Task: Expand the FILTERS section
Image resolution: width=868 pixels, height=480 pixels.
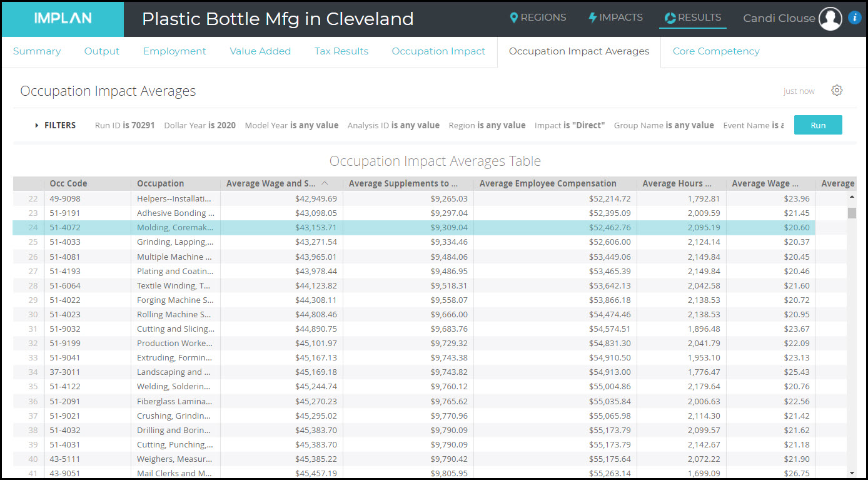Action: point(55,125)
